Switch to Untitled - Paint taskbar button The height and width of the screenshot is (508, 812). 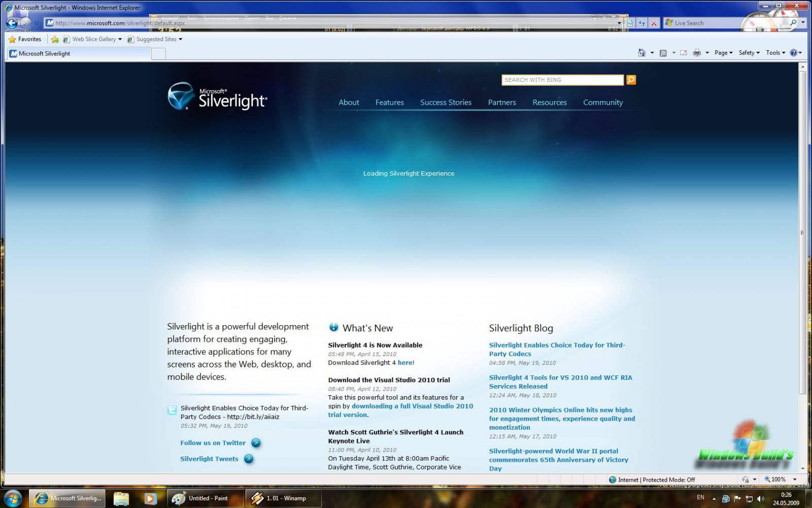(206, 498)
